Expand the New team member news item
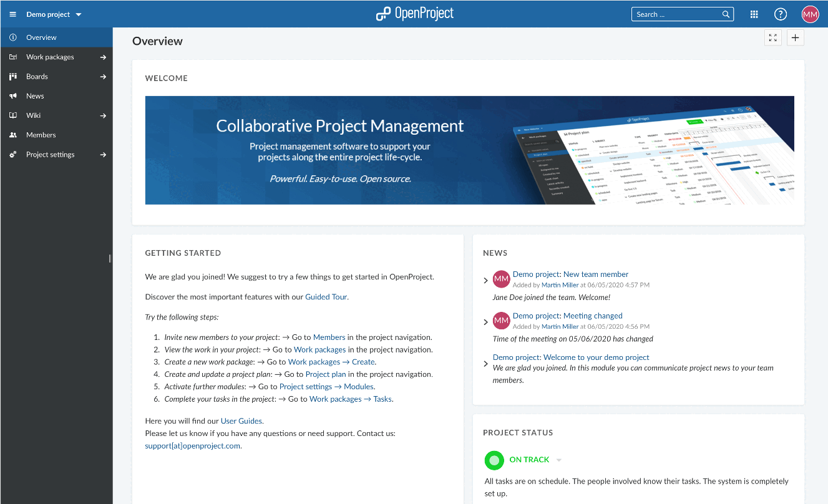This screenshot has height=504, width=828. [x=485, y=279]
